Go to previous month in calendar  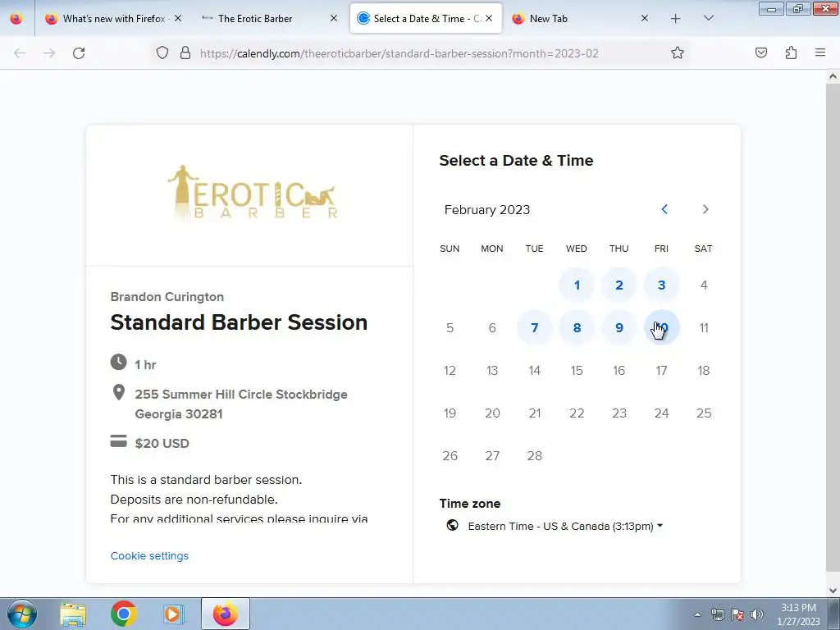664,209
